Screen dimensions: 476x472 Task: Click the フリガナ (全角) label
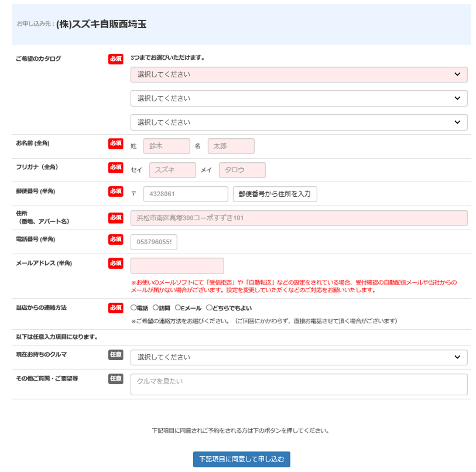coord(37,167)
